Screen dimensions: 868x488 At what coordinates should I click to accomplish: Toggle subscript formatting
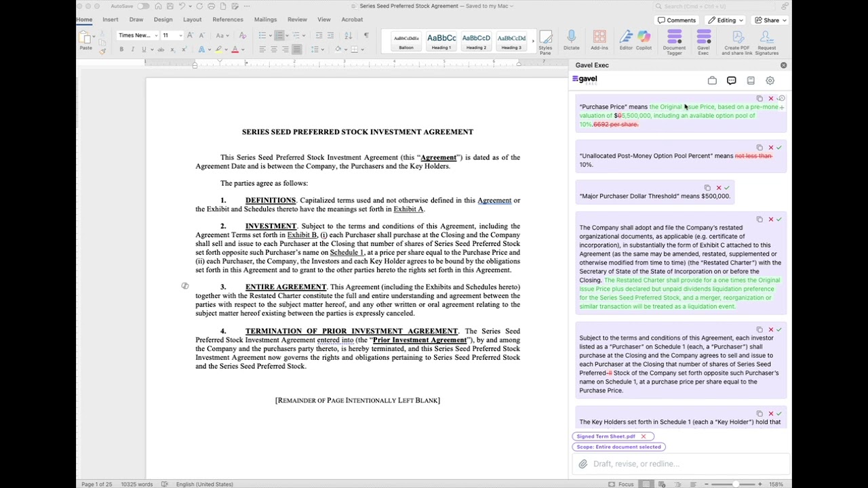pos(173,49)
